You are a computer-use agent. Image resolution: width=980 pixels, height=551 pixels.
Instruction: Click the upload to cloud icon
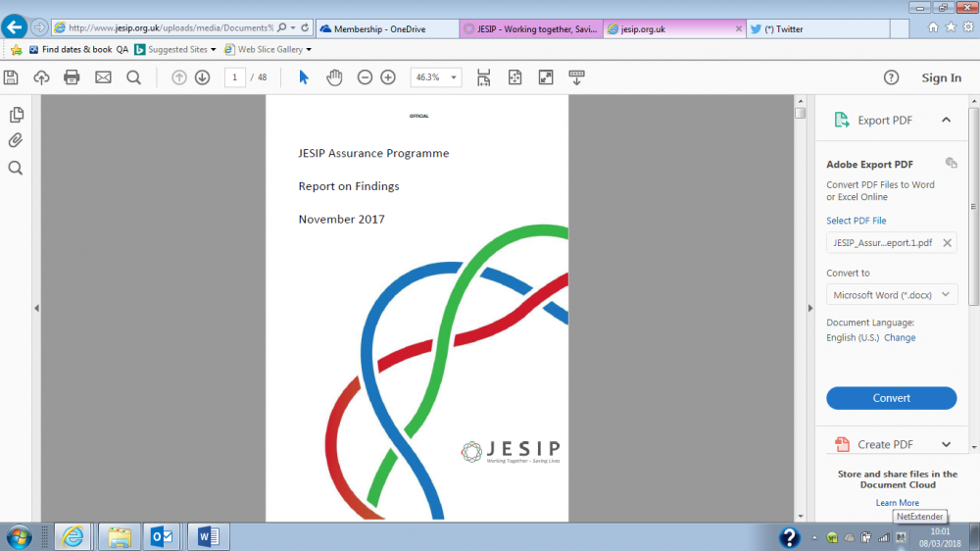[x=41, y=77]
